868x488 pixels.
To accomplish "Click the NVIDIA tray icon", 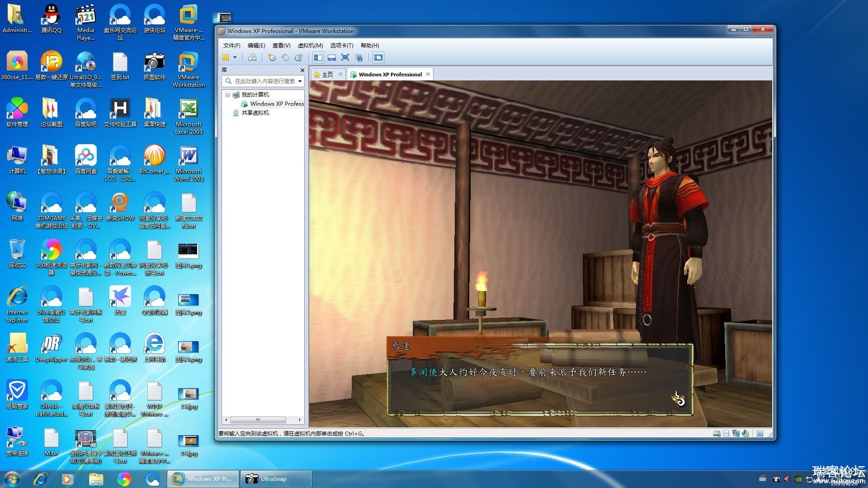I will point(799,479).
